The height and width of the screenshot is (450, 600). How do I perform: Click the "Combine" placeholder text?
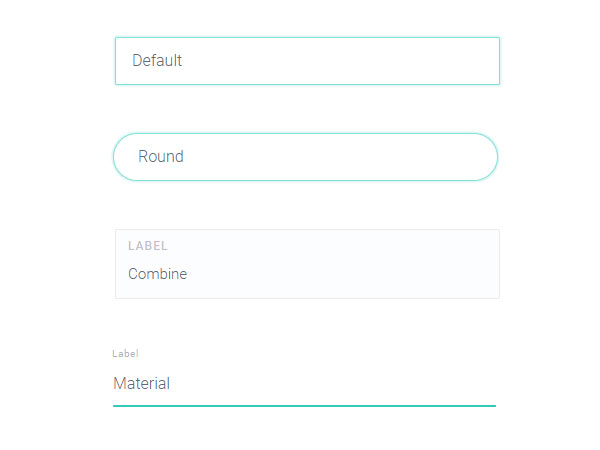158,274
